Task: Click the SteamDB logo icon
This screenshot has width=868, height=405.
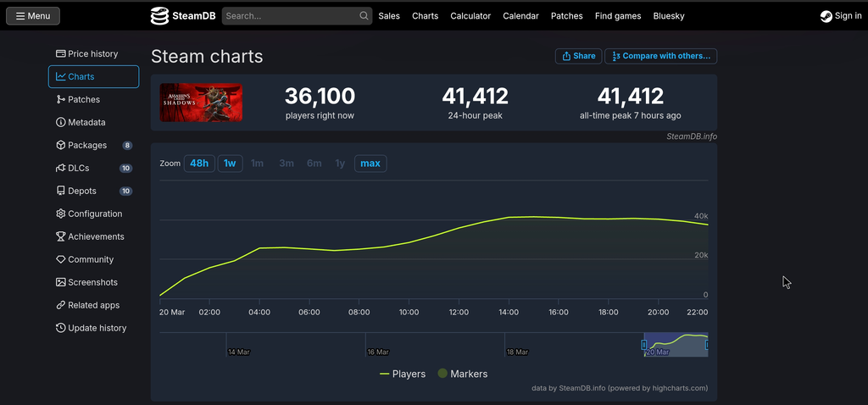Action: click(x=159, y=16)
